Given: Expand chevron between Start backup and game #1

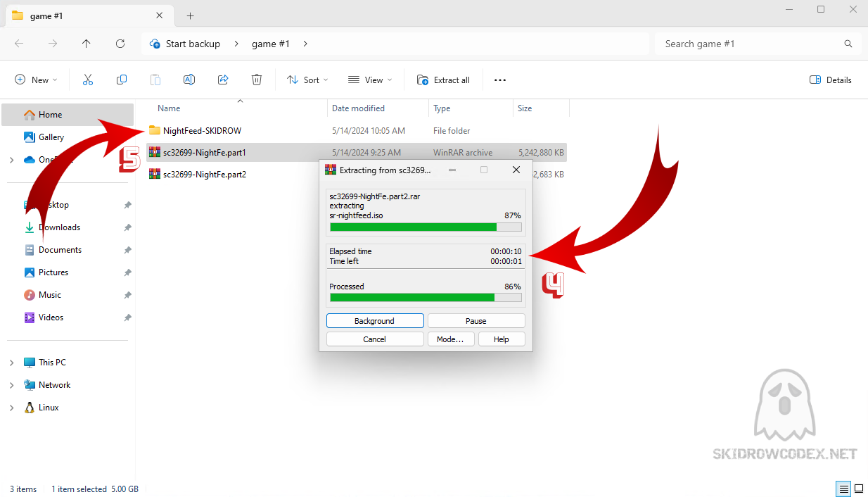Looking at the screenshot, I should click(236, 44).
